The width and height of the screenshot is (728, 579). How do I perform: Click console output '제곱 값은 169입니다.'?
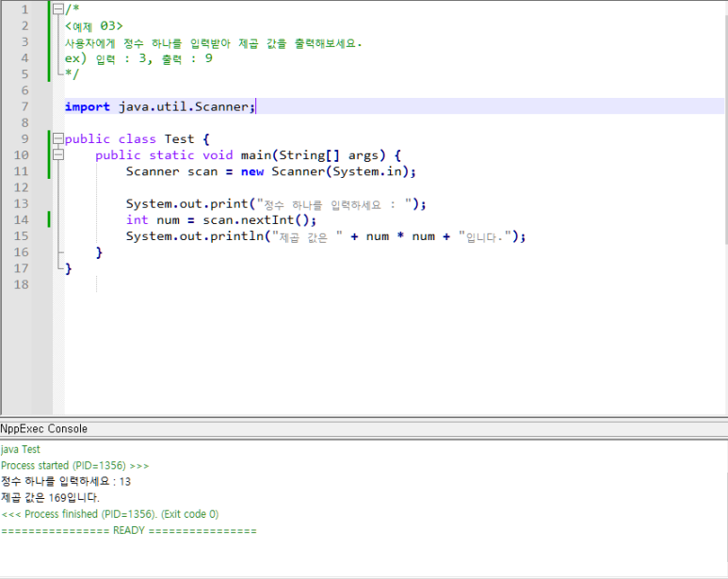tap(50, 497)
